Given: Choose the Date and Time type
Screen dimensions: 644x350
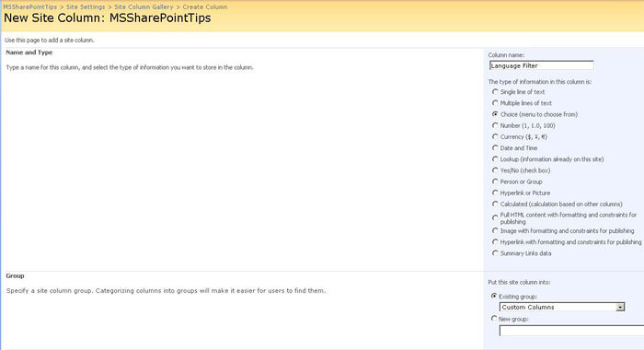Looking at the screenshot, I should pos(495,147).
